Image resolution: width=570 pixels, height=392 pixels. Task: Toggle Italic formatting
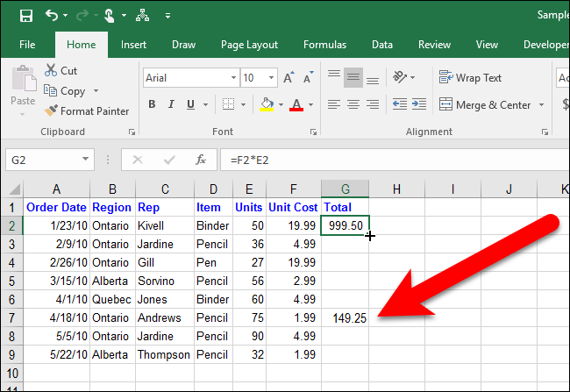click(x=171, y=105)
